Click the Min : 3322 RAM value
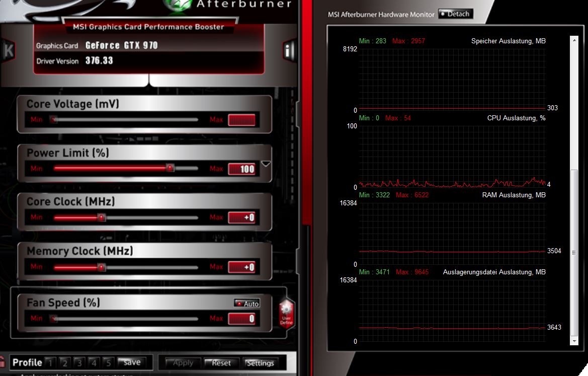This screenshot has width=588, height=376. tap(374, 195)
